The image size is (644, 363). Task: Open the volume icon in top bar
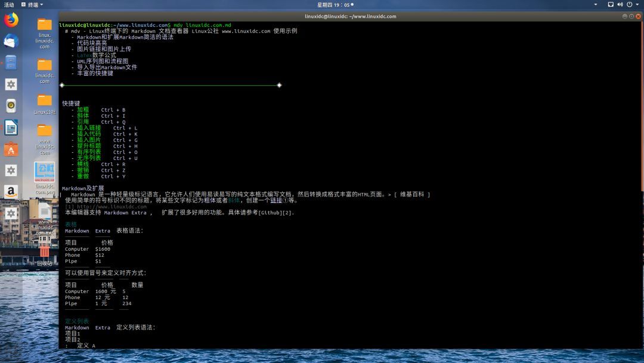pos(620,5)
